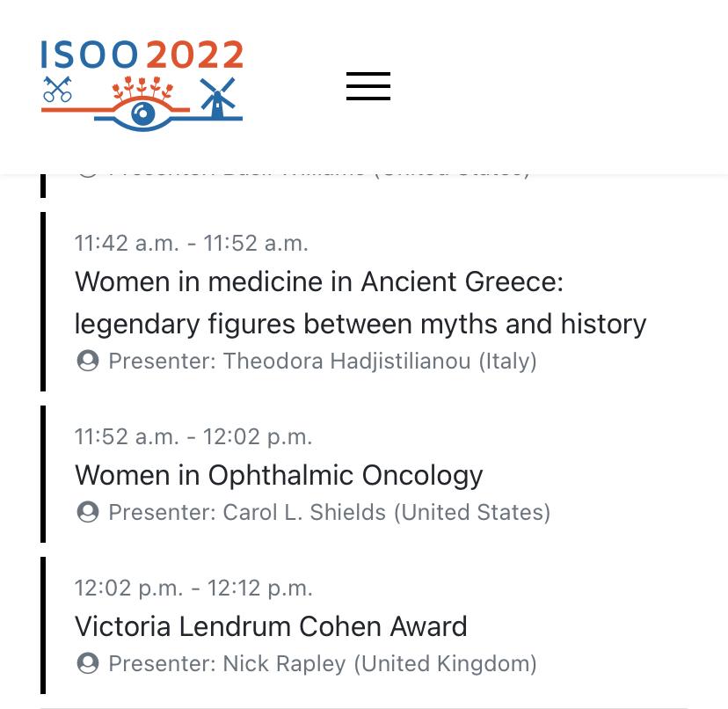The image size is (728, 709).
Task: Click presenter icon beside Theodora Hadjistilianou
Action: (x=87, y=361)
